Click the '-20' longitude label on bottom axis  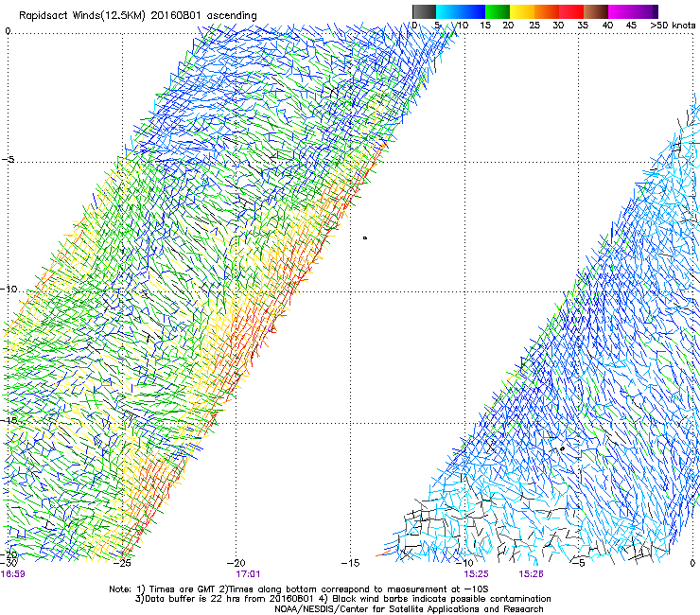(236, 563)
